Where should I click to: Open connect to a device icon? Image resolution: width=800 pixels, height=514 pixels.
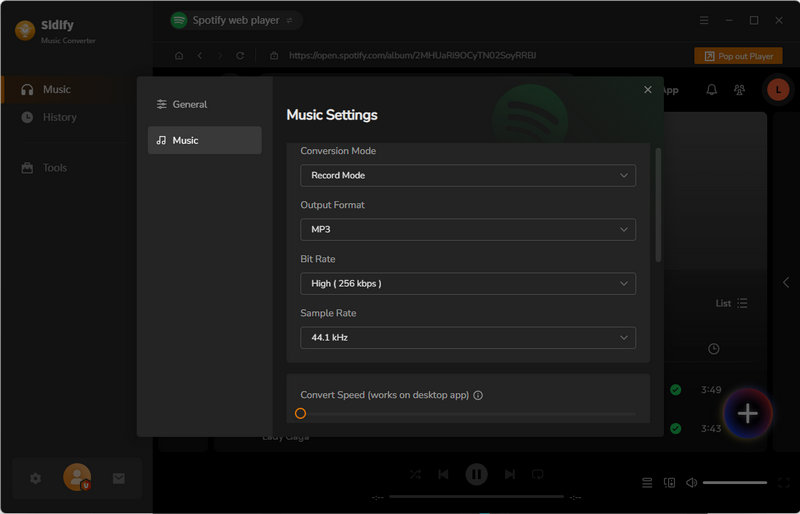coord(669,483)
